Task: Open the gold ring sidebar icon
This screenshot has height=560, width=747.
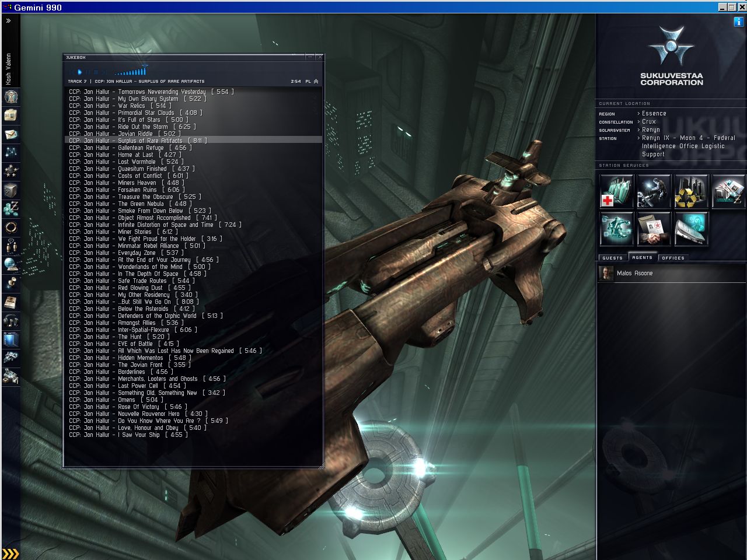Action: click(x=11, y=227)
